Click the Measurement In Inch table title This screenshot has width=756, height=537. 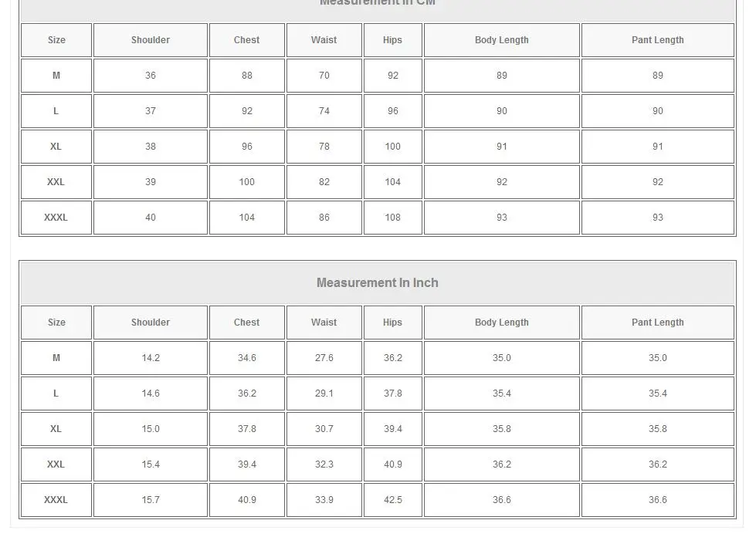coord(377,283)
